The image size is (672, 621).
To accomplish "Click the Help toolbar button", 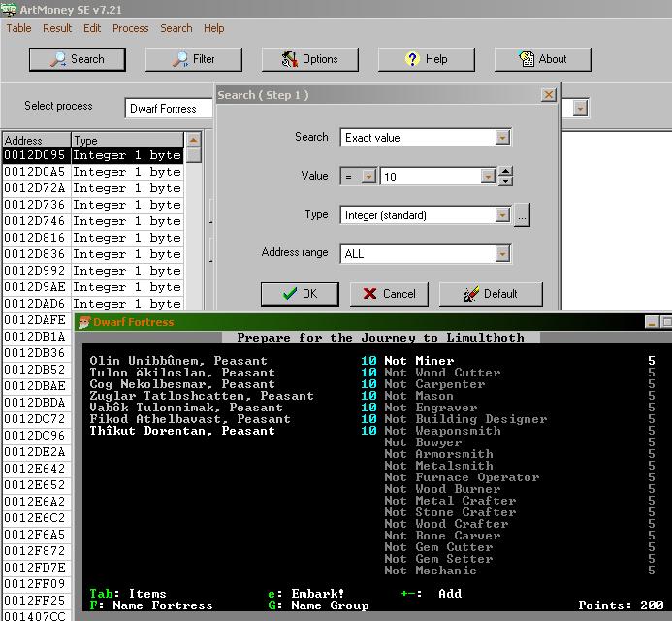I will click(x=427, y=59).
